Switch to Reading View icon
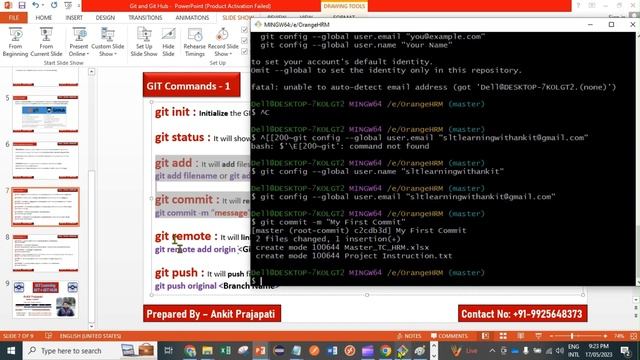 click(521, 336)
